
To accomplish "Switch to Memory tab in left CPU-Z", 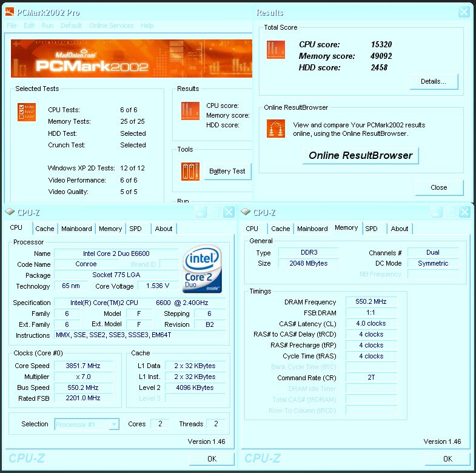I will point(110,229).
